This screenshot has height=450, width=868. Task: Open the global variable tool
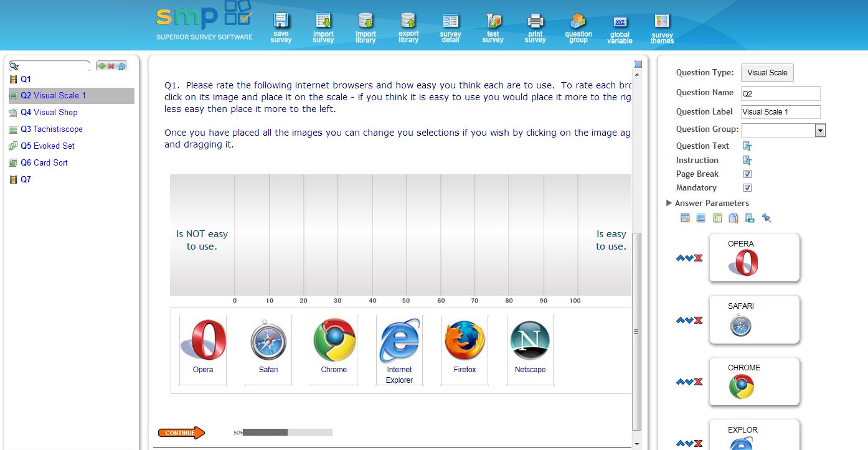tap(620, 29)
